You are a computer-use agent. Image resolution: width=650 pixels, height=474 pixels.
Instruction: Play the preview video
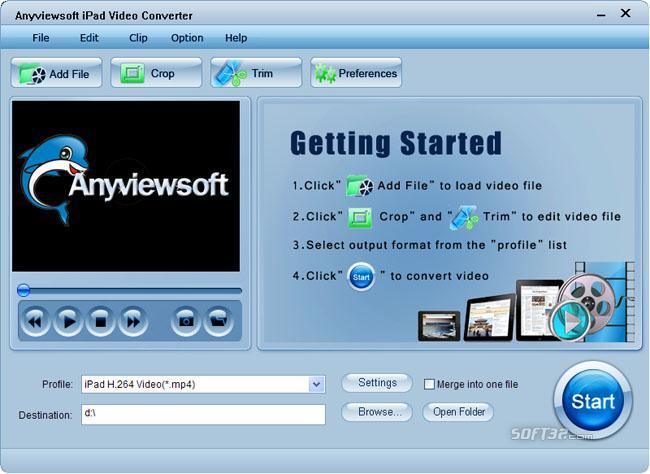point(68,321)
